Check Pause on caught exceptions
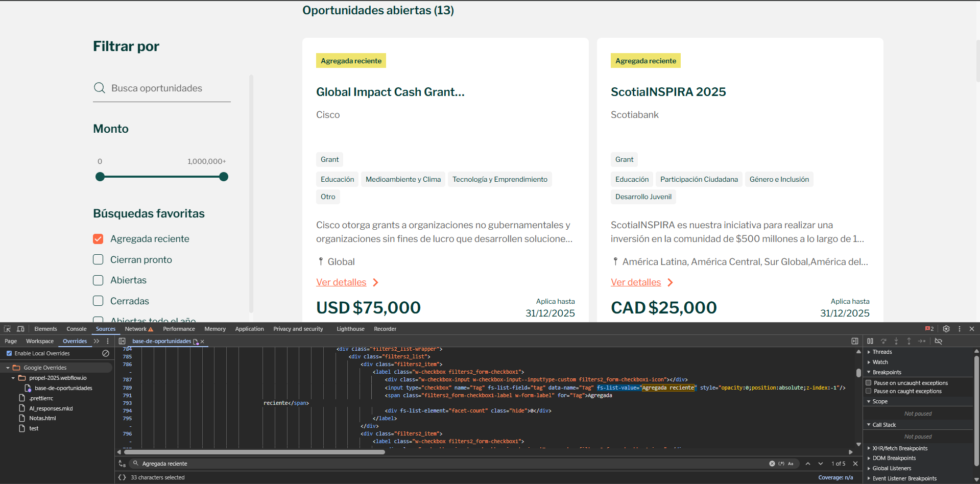The height and width of the screenshot is (484, 980). pyautogui.click(x=869, y=391)
